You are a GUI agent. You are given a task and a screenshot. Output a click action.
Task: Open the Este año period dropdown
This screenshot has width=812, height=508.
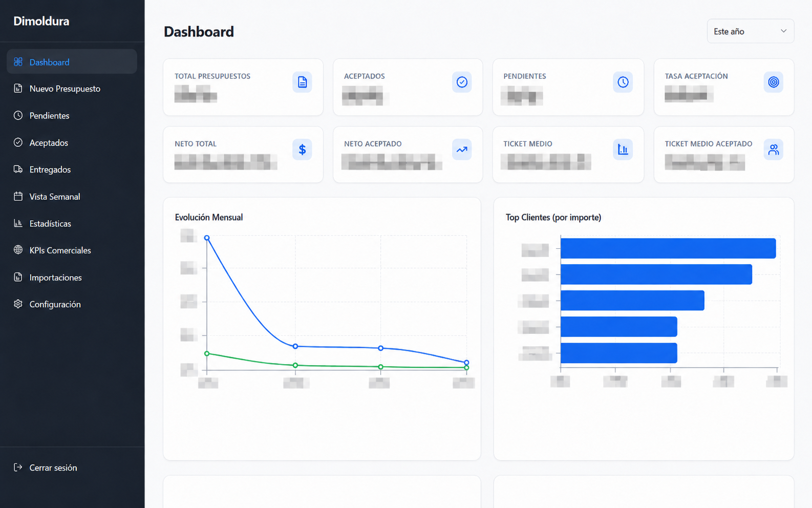point(750,31)
